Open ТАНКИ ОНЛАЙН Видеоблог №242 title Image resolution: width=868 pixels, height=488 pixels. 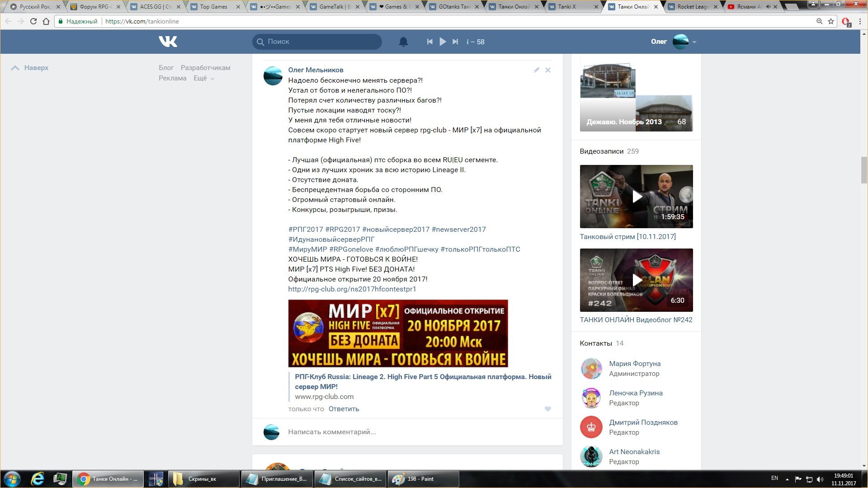coord(636,320)
